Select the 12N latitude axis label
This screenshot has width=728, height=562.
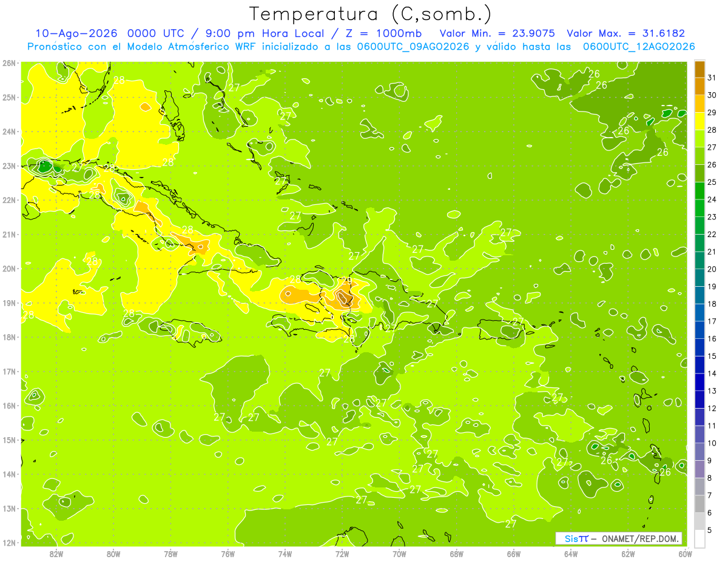(x=8, y=543)
